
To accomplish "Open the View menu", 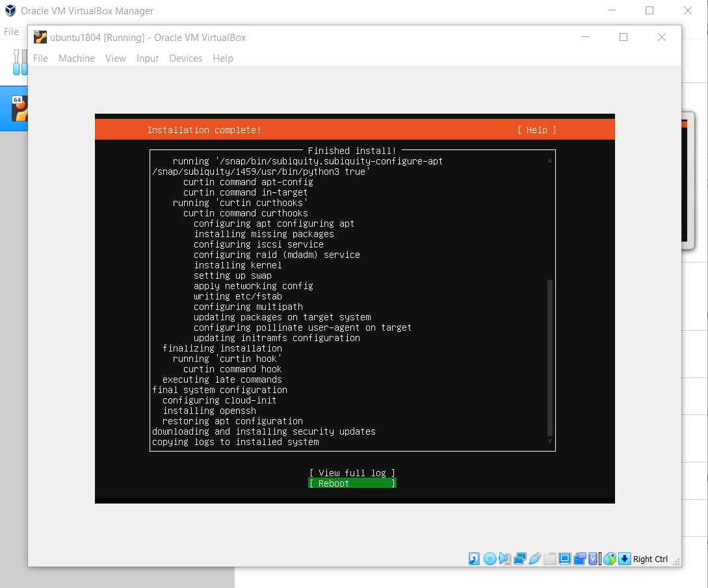I will 116,58.
